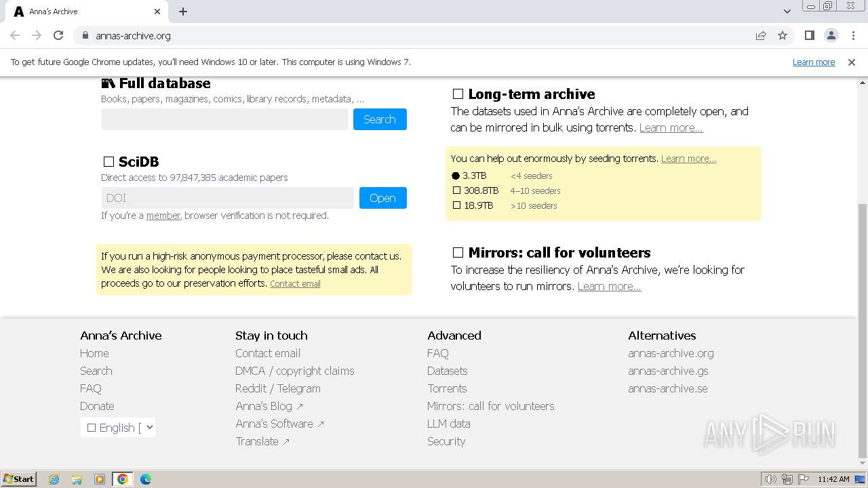Open Microsoft Edge from taskbar

click(x=145, y=479)
